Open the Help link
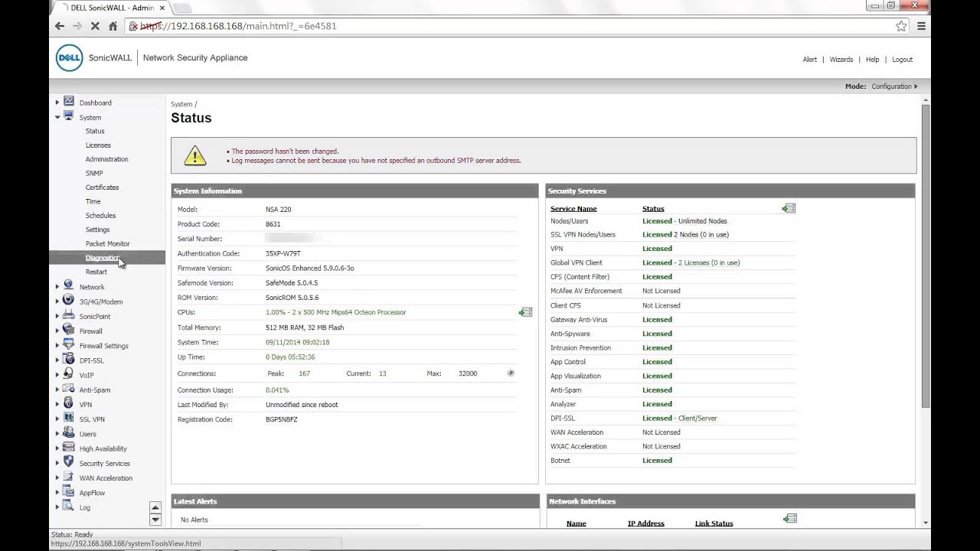This screenshot has height=551, width=980. (873, 60)
